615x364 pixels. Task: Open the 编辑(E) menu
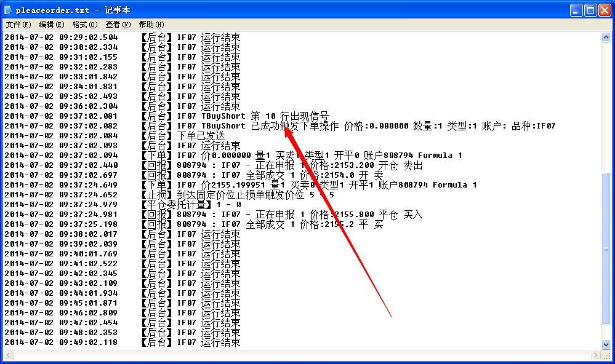(52, 25)
